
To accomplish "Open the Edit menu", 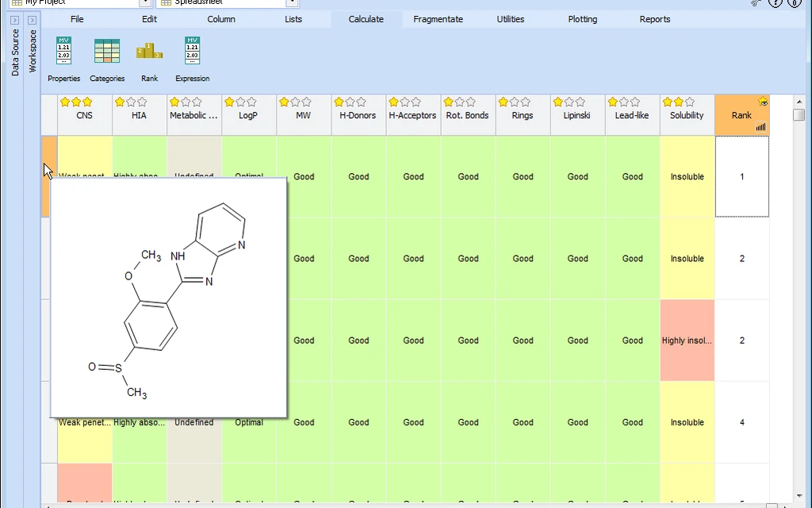I will click(x=149, y=19).
